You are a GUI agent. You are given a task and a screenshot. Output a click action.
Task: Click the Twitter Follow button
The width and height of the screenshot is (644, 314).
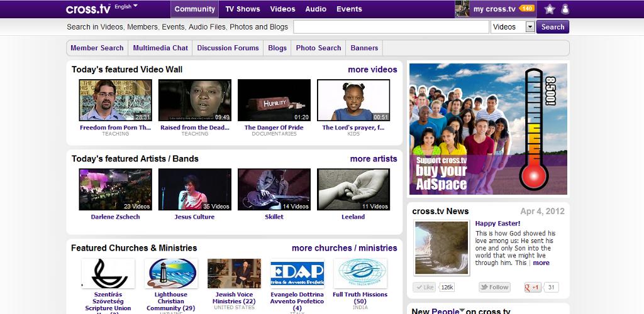coord(494,288)
